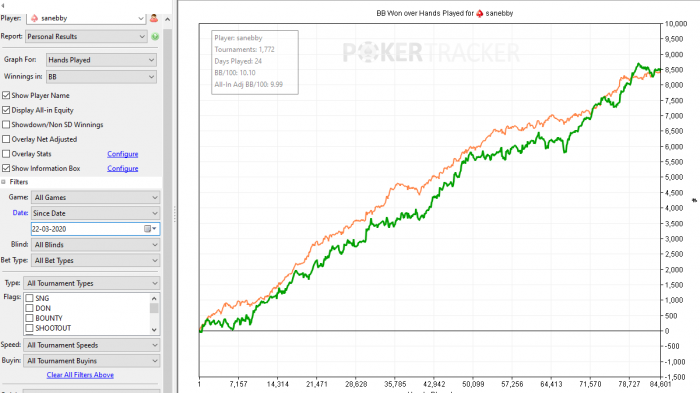The height and width of the screenshot is (393, 700).
Task: Open the Player dropdown showing sanebby
Action: [86, 18]
